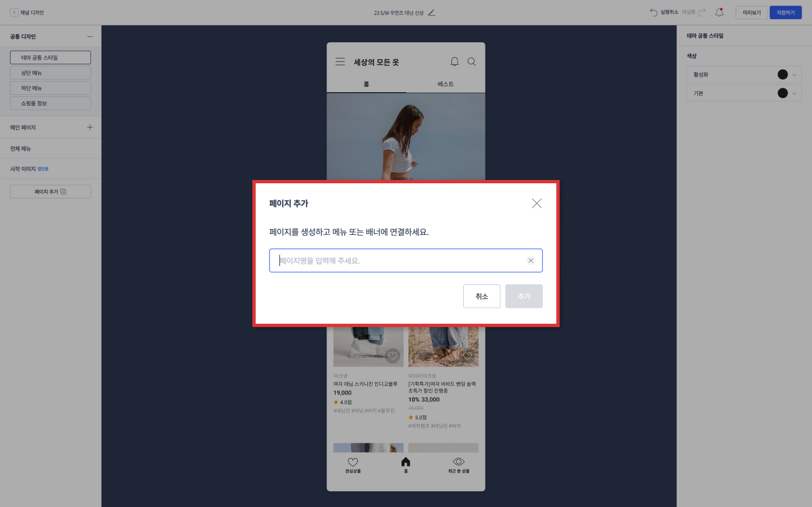Select 쇼핑몰 정보 item
812x507 pixels.
[x=50, y=103]
